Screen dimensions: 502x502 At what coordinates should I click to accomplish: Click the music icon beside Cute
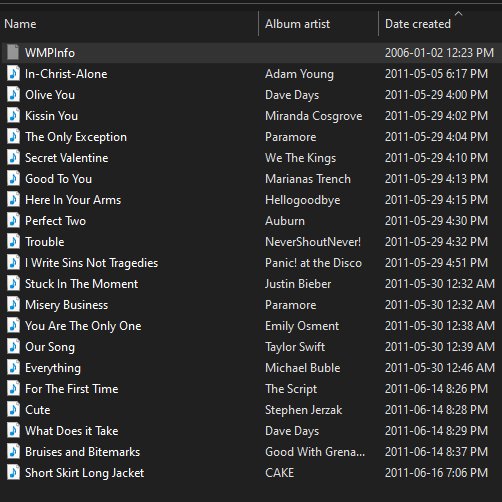click(x=13, y=409)
